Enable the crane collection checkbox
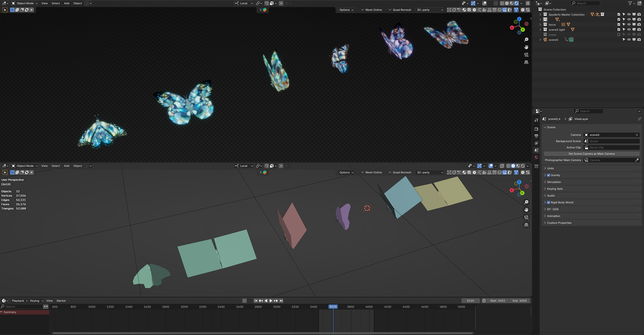 (619, 35)
